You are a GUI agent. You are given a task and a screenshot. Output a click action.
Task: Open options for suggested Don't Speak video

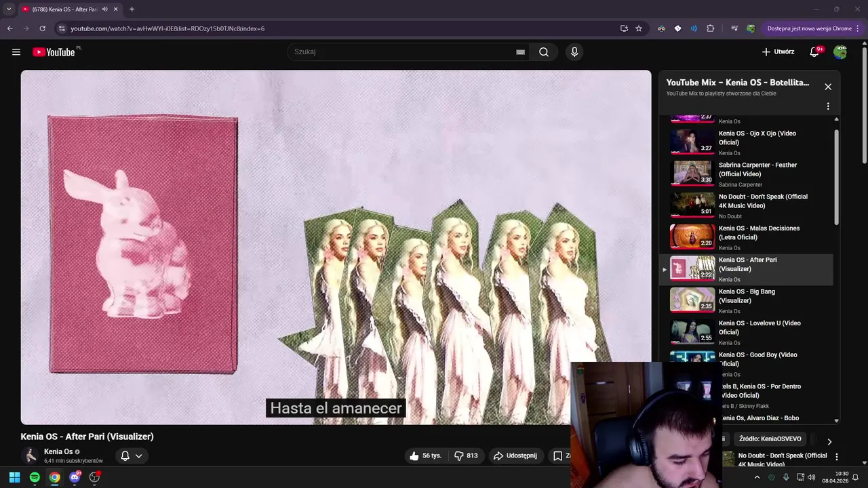836,457
